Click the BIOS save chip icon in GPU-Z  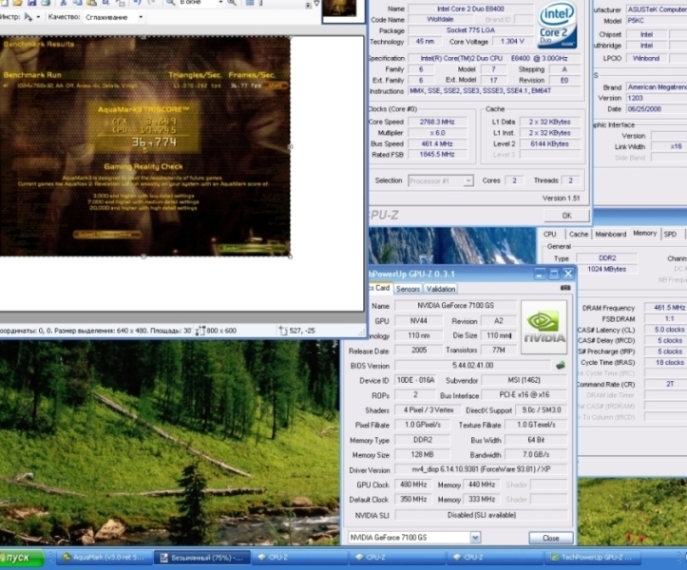560,365
